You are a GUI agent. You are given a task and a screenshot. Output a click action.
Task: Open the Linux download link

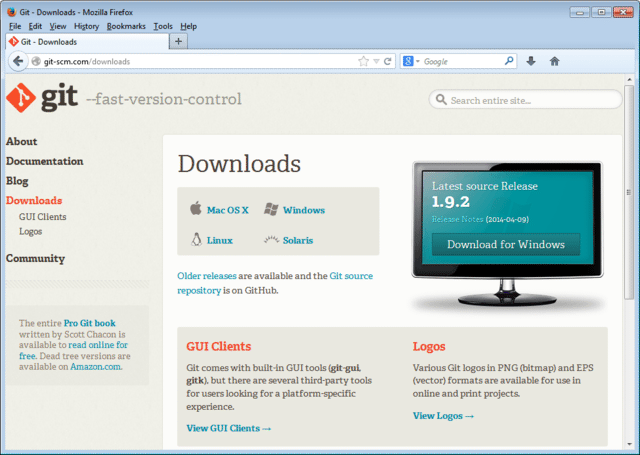click(220, 240)
